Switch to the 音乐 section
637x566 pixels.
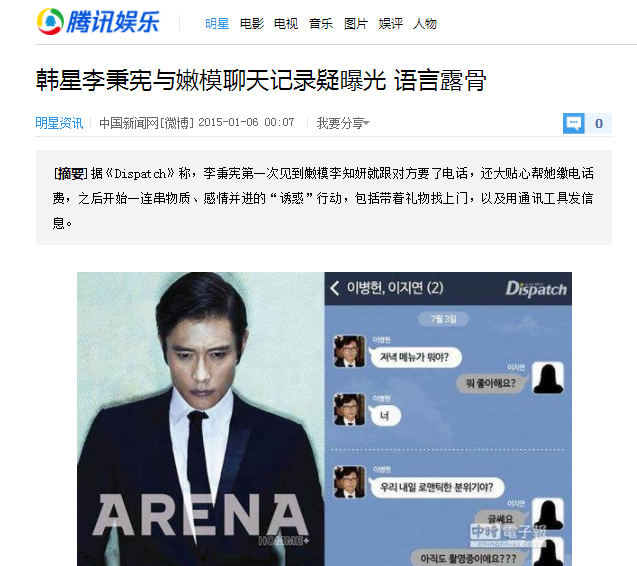321,24
